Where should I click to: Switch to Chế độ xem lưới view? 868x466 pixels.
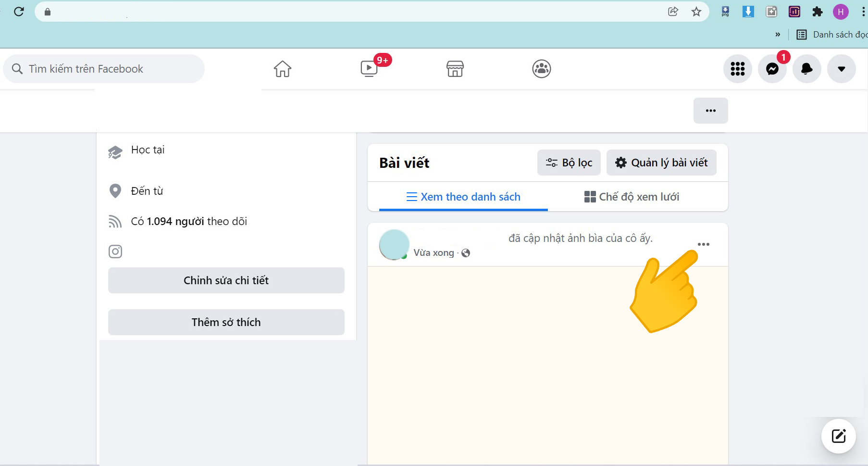click(632, 197)
